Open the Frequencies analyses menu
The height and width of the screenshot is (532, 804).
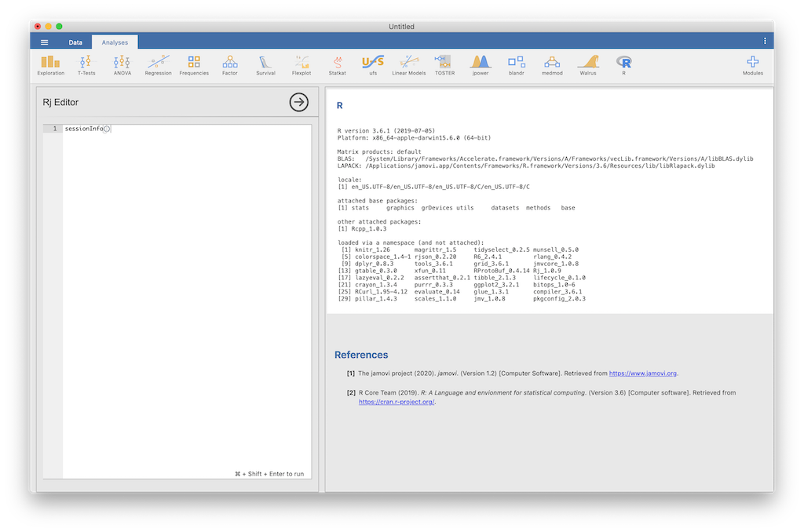[194, 66]
